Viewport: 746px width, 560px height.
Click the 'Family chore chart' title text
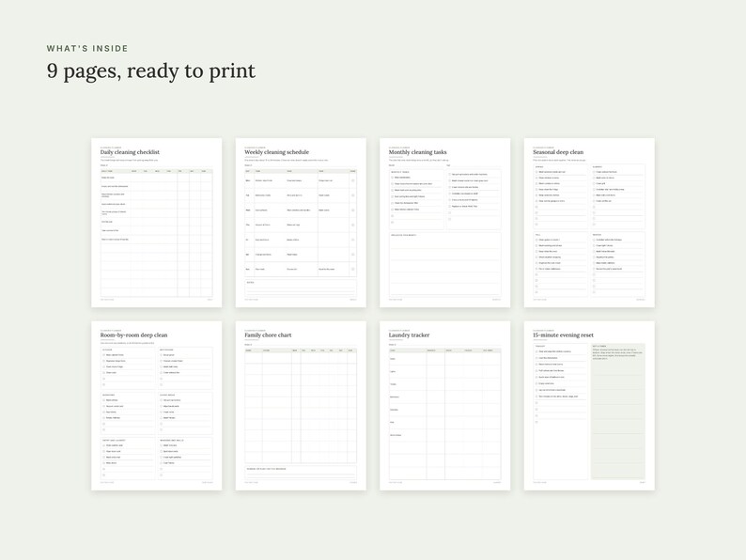coord(268,334)
